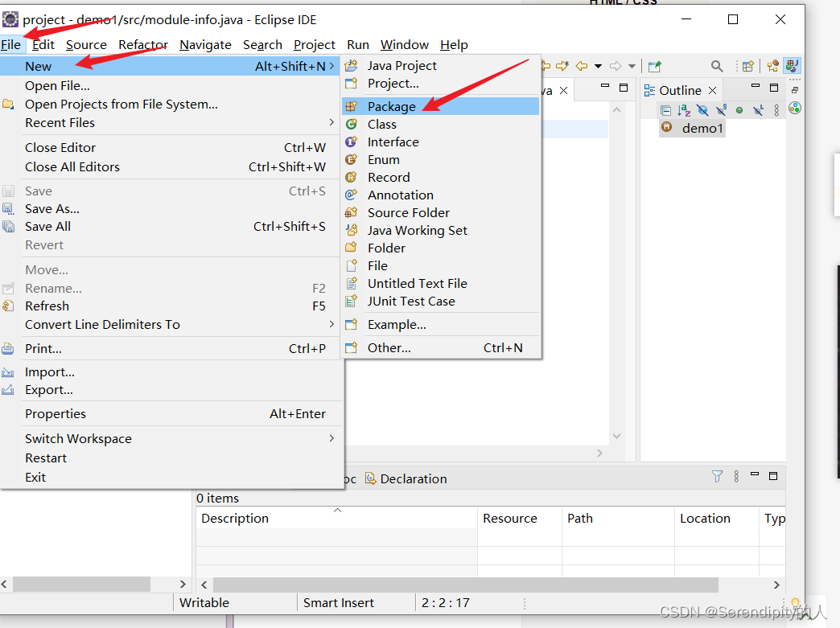Toggle hide non-public members in Outline
Image resolution: width=840 pixels, height=628 pixels.
tap(739, 111)
